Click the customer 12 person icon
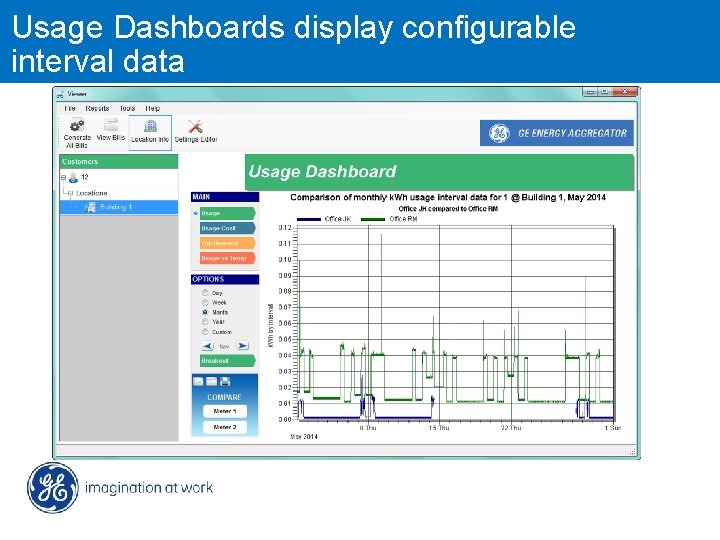 pyautogui.click(x=73, y=177)
